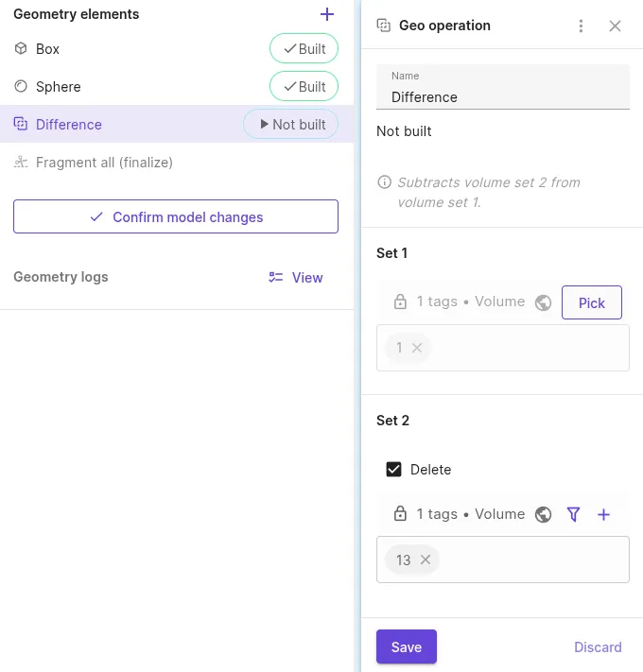The width and height of the screenshot is (643, 672).
Task: Remove tag 1 from Set 1
Action: (417, 348)
